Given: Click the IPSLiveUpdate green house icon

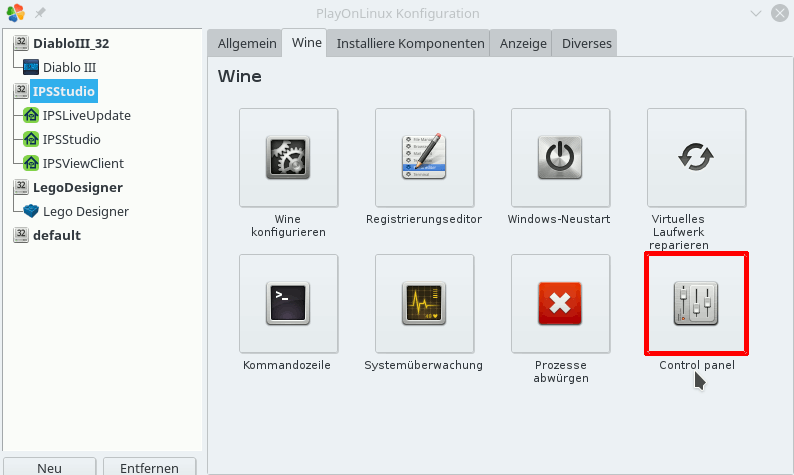Looking at the screenshot, I should [x=31, y=115].
